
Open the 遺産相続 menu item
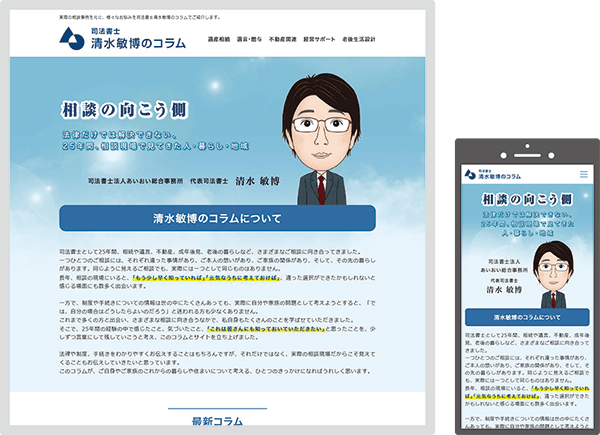[219, 39]
